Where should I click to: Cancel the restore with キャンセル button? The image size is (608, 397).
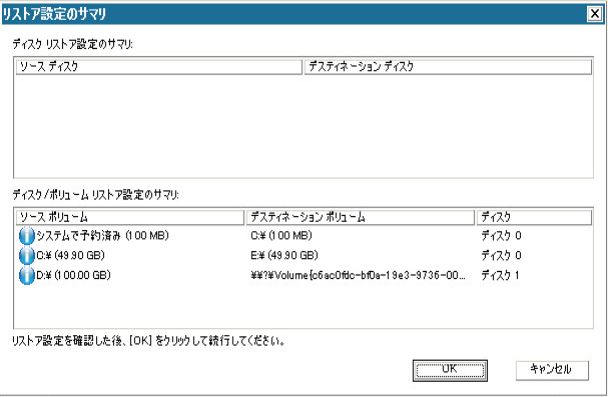point(552,370)
